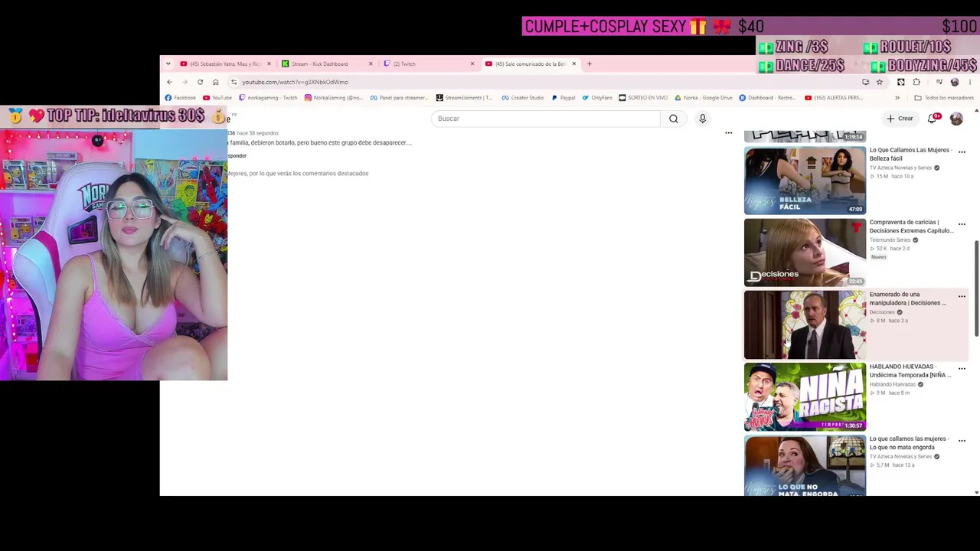Reload the YouTube page

(x=200, y=82)
